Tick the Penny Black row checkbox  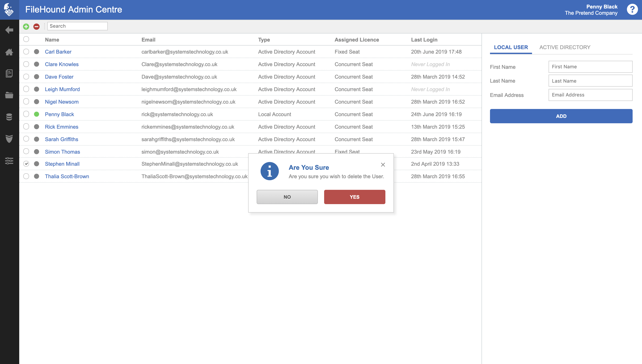(26, 114)
